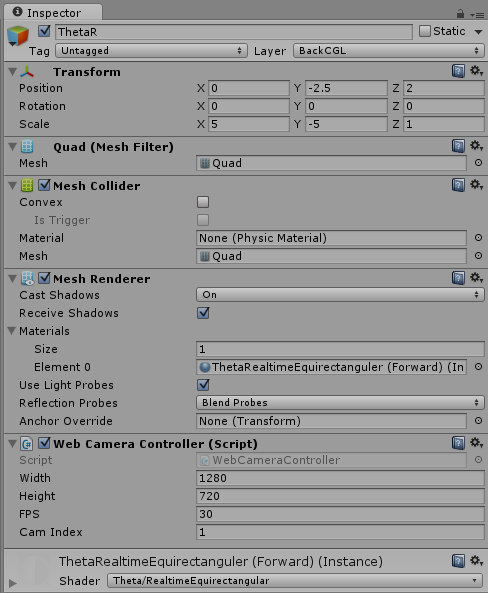
Task: Click the Height field value 720
Action: (x=340, y=496)
